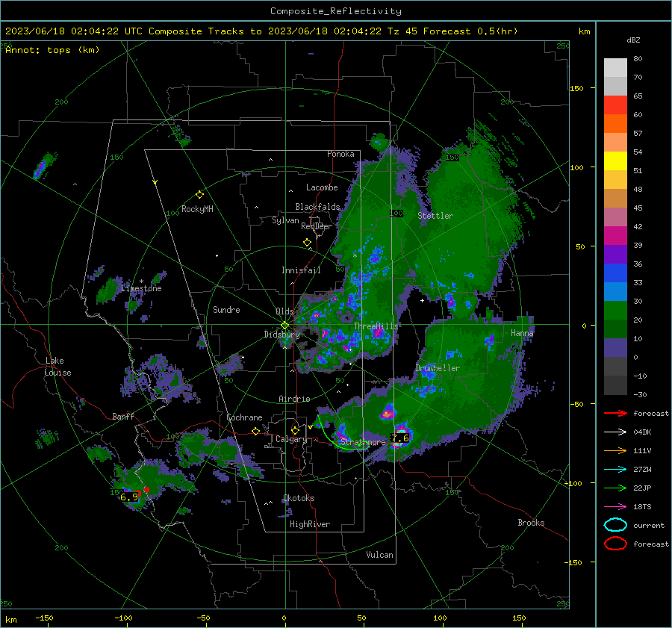Screen dimensions: 672x628
Task: Select the RockyMH label
Action: point(197,209)
